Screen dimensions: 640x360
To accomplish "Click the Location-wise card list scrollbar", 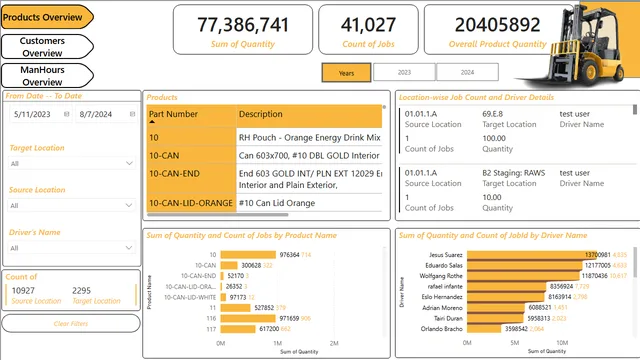I will click(635, 109).
